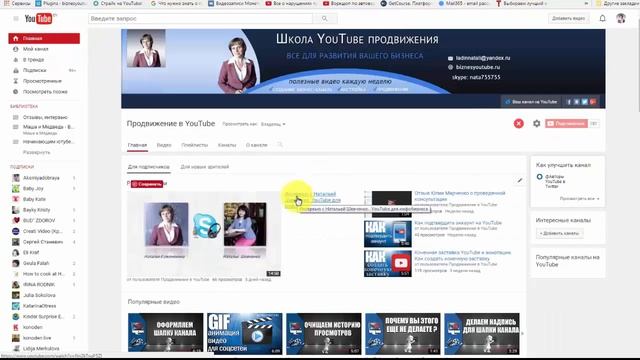Open Сергей Стаиваич subscription channel
This screenshot has width=640, height=360.
44,242
